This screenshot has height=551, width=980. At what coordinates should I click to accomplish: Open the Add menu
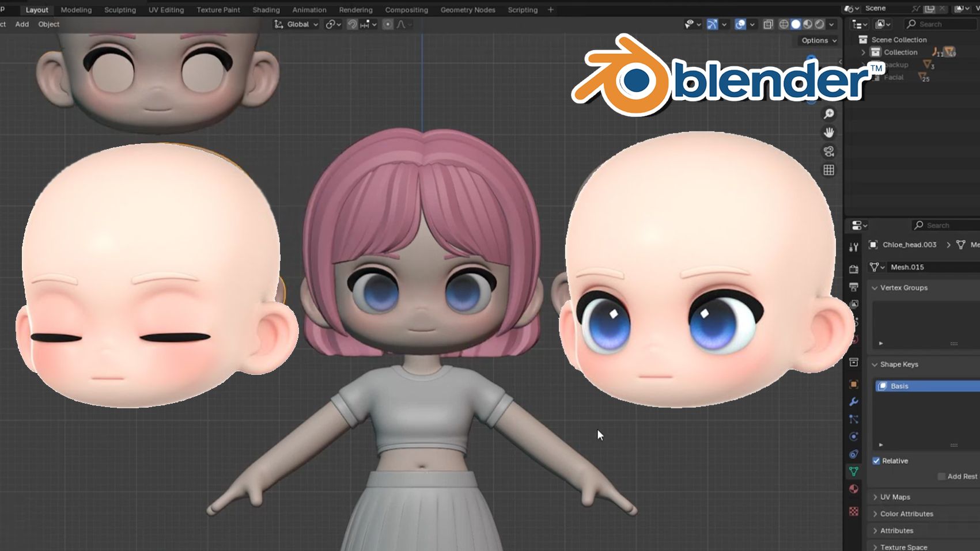point(22,24)
